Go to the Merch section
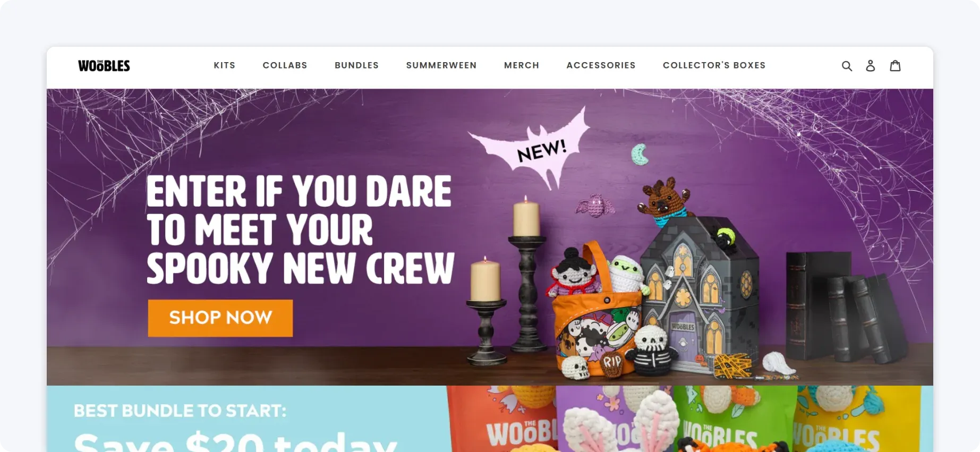980x452 pixels. pos(522,65)
